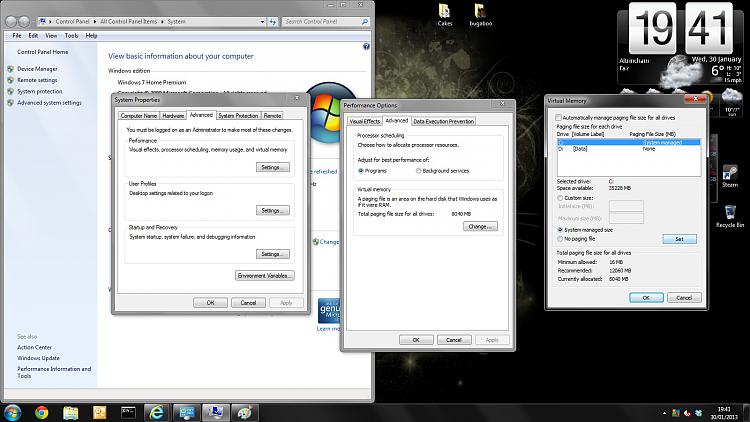Open the Action Center link

pos(34,347)
